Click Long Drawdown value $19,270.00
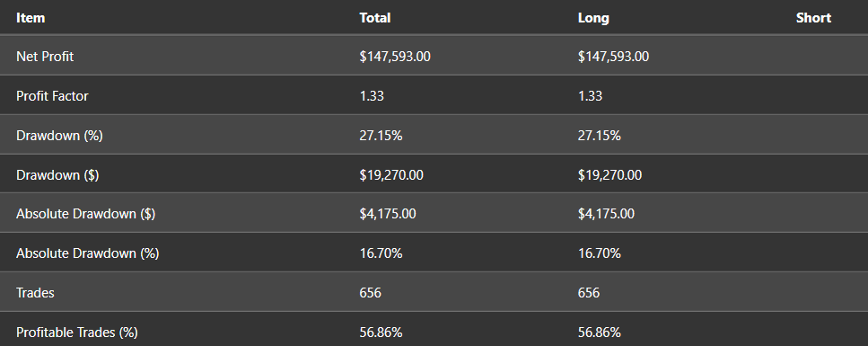The image size is (868, 346). click(x=610, y=174)
